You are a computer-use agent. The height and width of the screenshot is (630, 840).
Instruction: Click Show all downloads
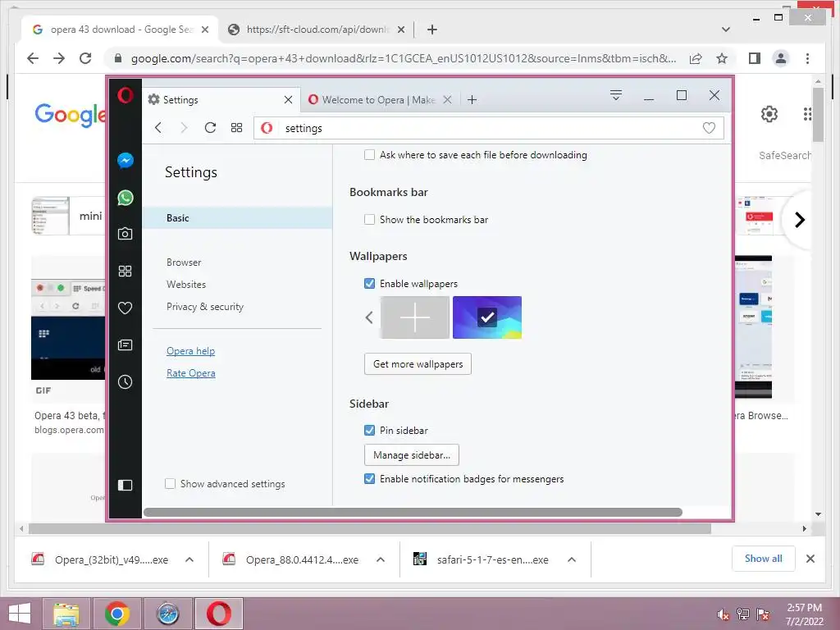(x=764, y=559)
